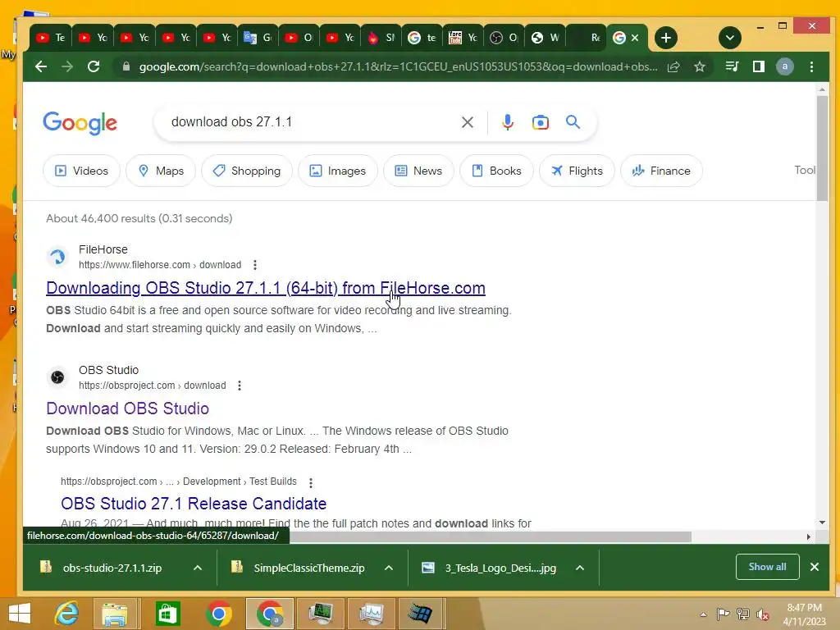Filter results by Finance

661,171
